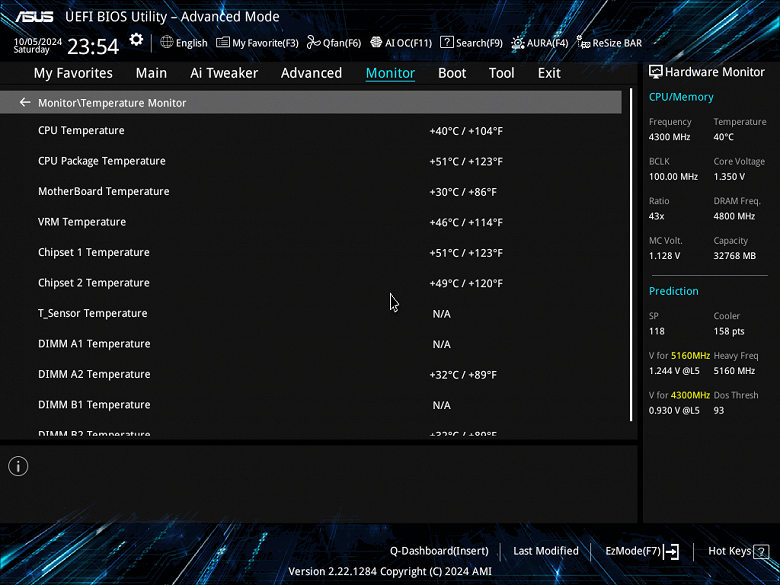
Task: Open AI OC(F11) brain icon
Action: click(376, 42)
